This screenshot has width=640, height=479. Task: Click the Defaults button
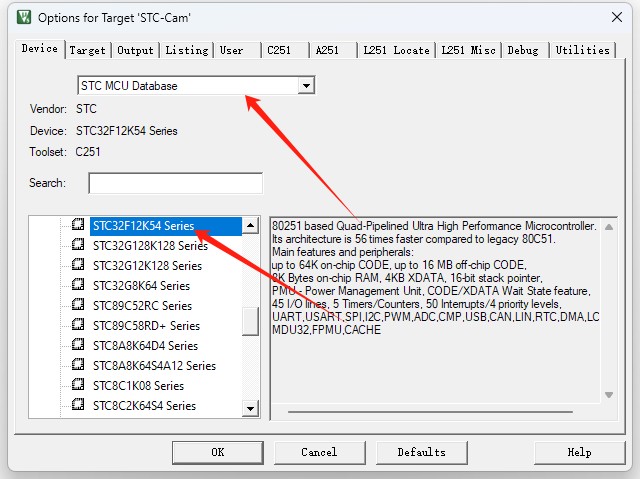[421, 452]
